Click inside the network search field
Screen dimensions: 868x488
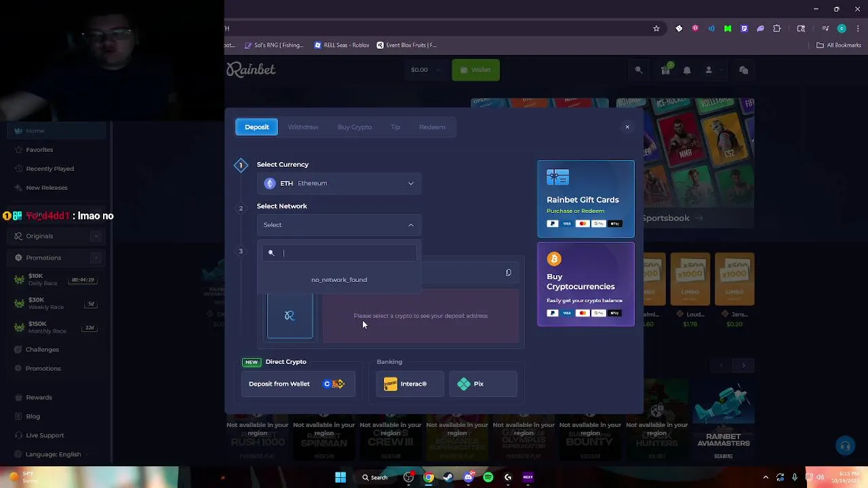(339, 253)
